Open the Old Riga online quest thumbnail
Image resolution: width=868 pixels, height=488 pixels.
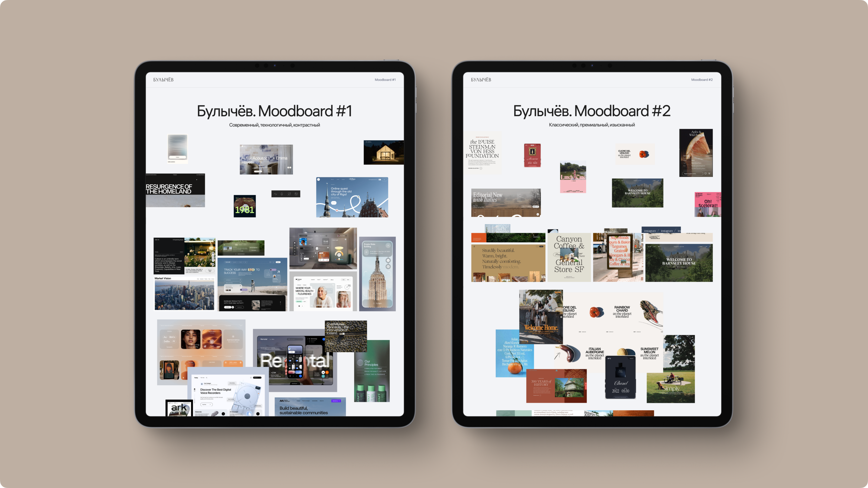pos(352,197)
